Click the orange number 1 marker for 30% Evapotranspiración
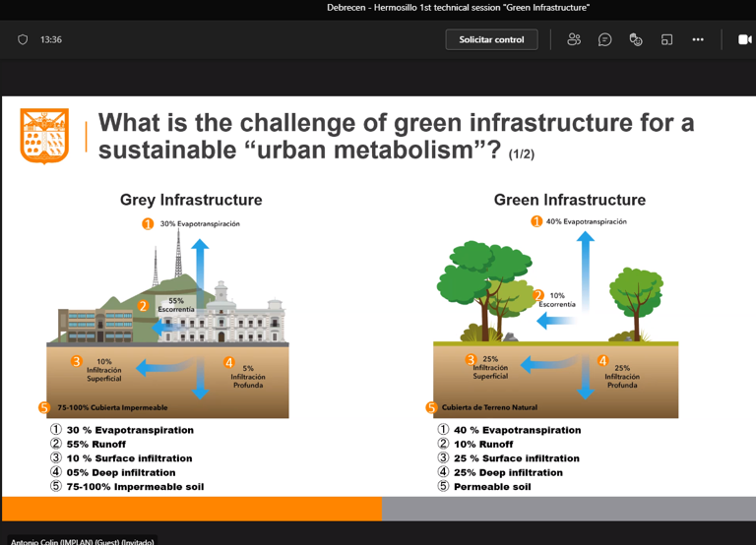Viewport: 756px width, 545px height. point(148,223)
